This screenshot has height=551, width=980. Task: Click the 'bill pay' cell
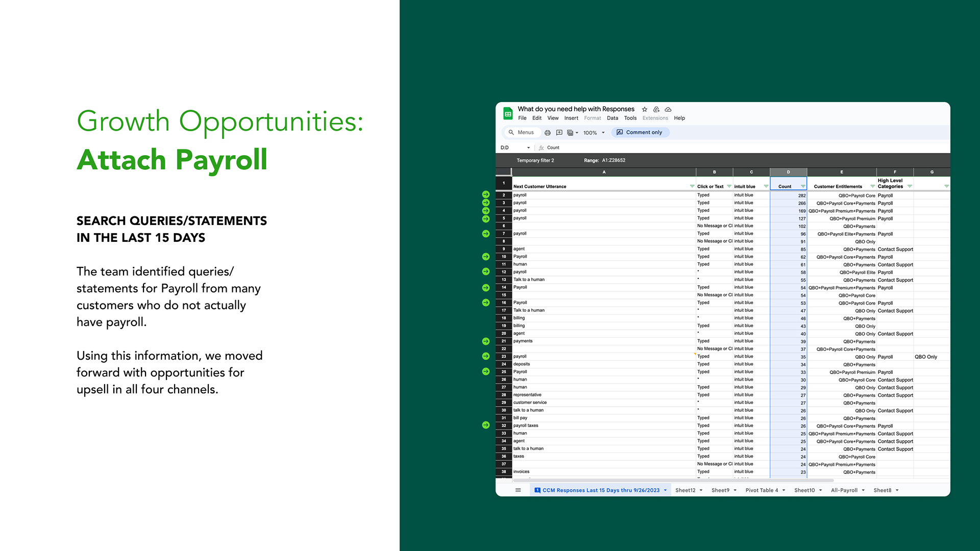point(604,418)
